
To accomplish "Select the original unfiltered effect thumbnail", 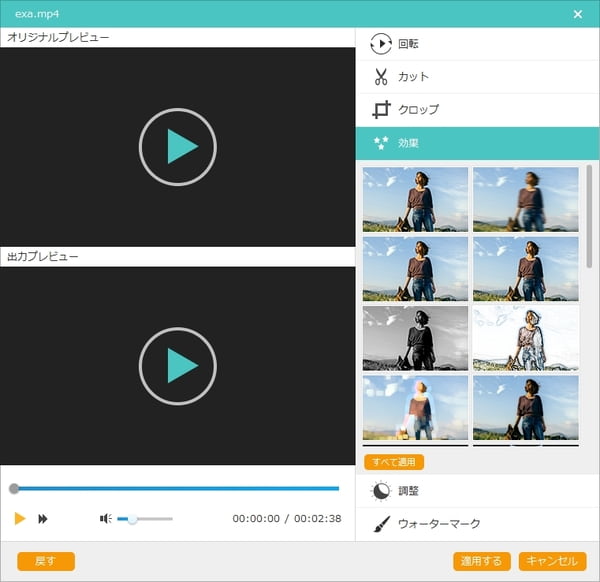I will [x=415, y=199].
